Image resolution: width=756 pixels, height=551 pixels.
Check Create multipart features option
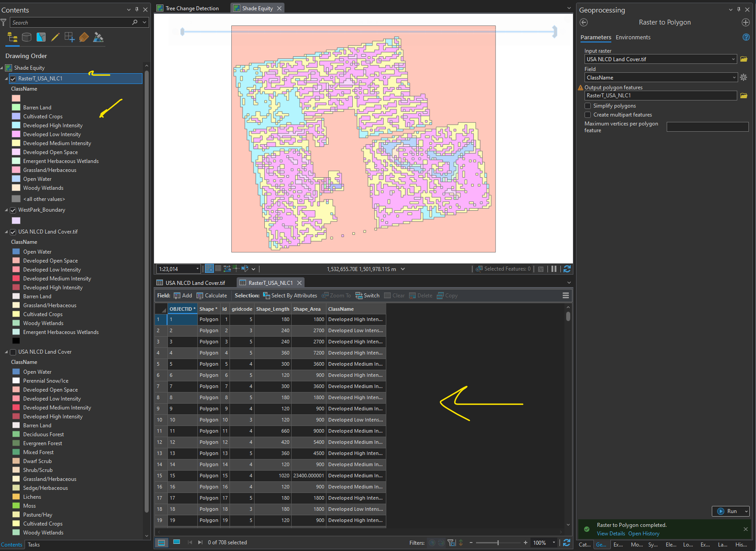point(588,115)
